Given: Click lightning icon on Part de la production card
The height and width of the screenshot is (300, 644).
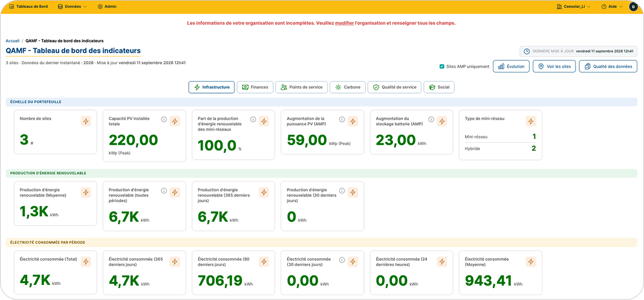Looking at the screenshot, I should pyautogui.click(x=264, y=121).
